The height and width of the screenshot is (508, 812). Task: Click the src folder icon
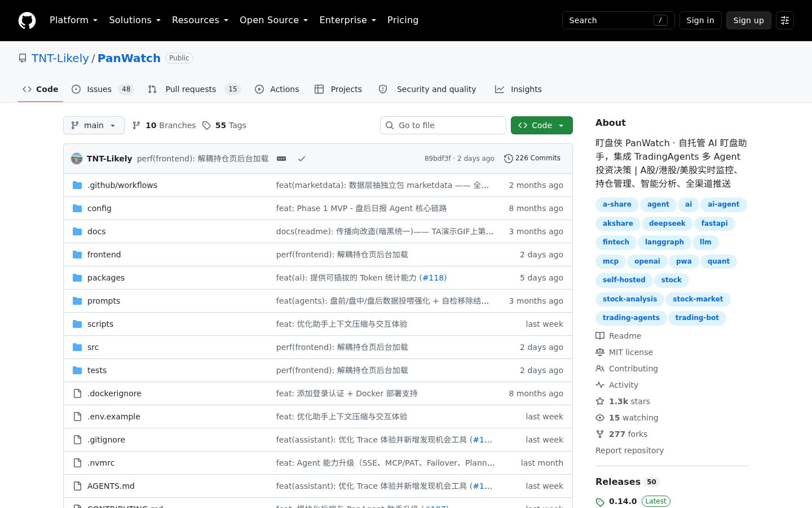(77, 347)
